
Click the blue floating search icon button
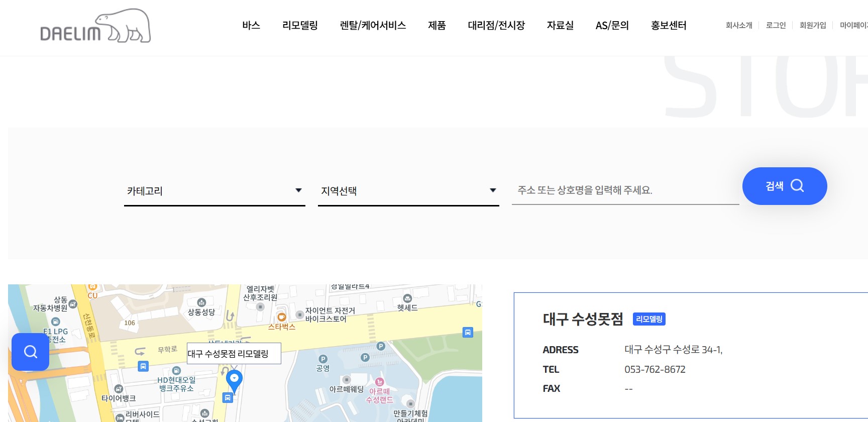click(x=30, y=352)
